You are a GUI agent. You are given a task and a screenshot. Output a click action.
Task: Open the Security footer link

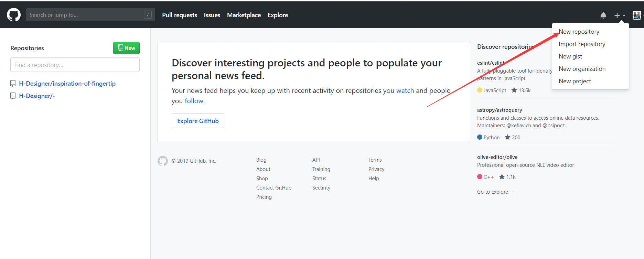321,188
